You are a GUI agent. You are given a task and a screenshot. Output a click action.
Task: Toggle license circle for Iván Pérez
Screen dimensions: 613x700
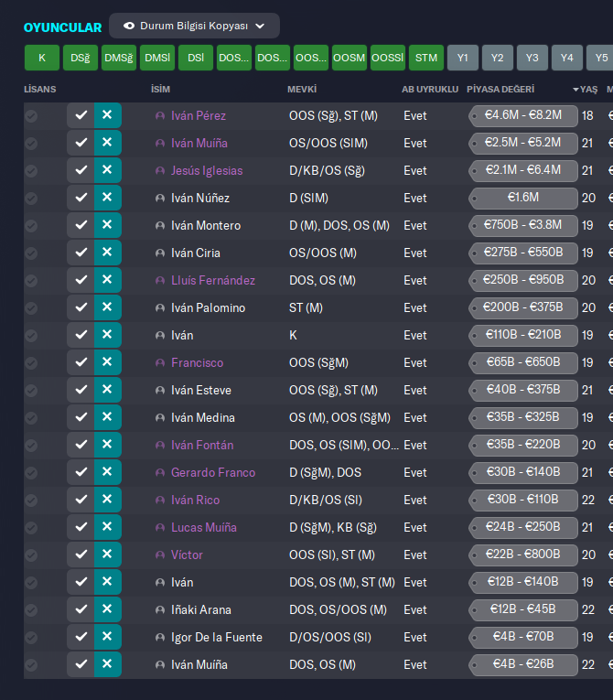point(31,116)
